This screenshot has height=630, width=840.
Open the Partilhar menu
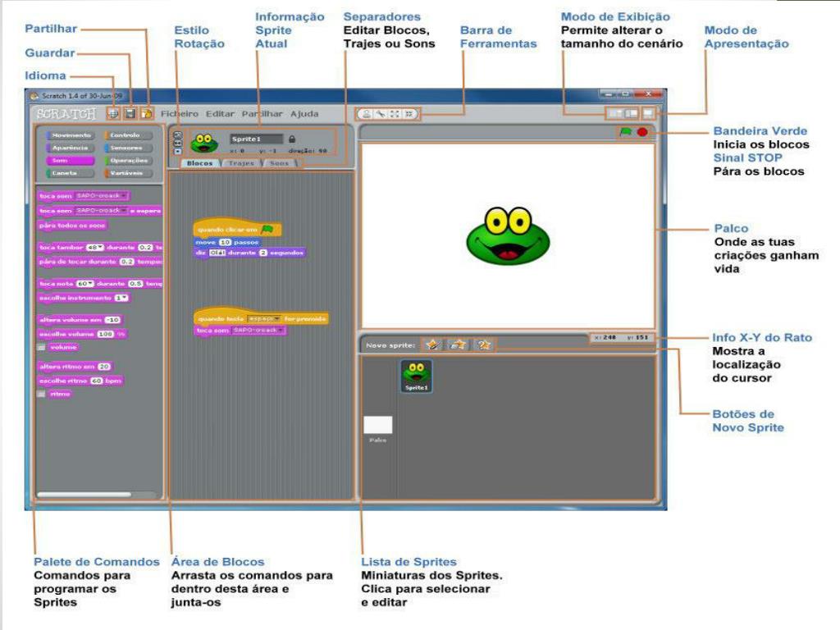click(x=262, y=113)
